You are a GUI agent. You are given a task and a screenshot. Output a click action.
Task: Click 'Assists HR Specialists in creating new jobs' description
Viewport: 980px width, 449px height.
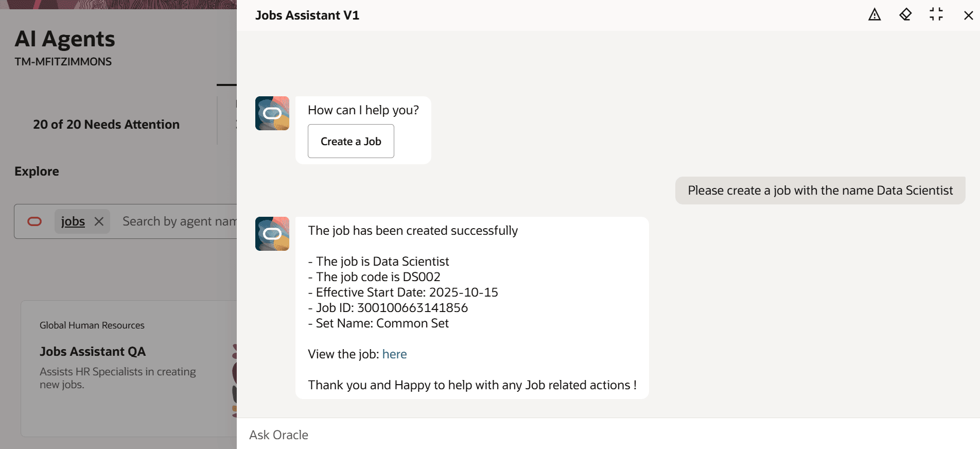(118, 378)
